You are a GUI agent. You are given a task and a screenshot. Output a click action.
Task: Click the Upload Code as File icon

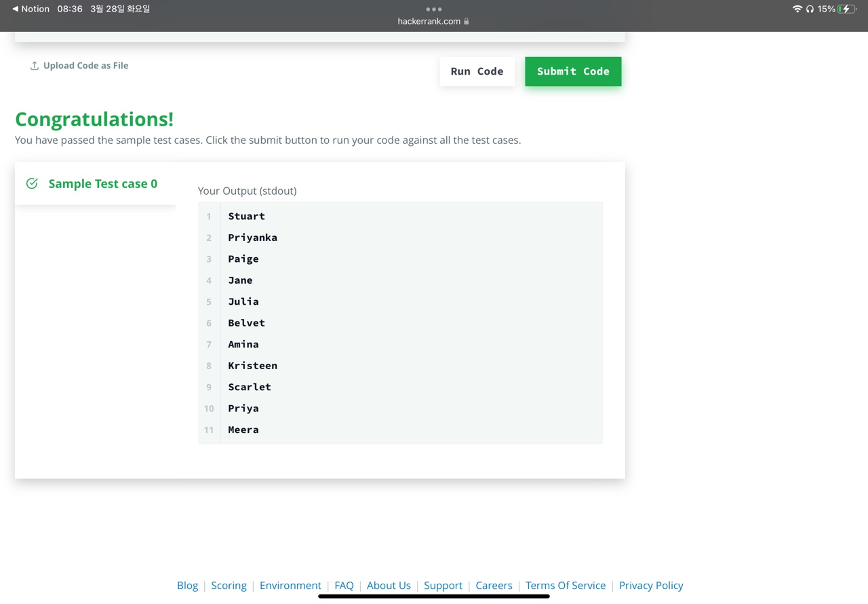coord(34,64)
